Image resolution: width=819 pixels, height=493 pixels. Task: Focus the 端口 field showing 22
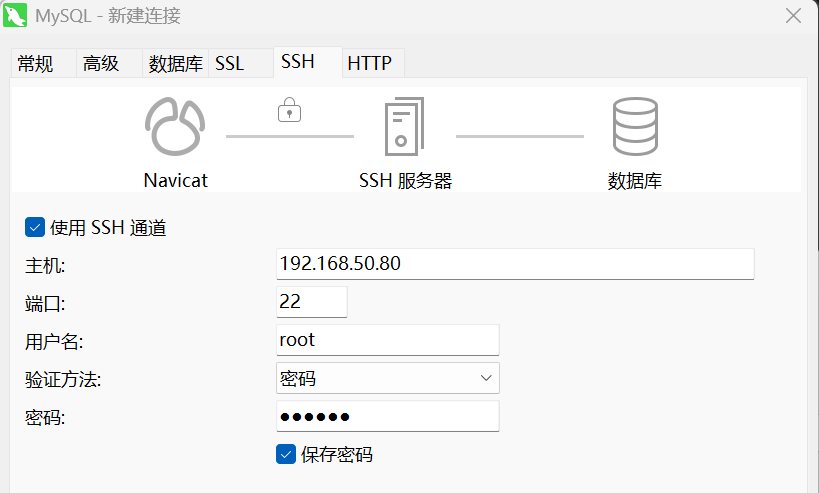coord(311,302)
